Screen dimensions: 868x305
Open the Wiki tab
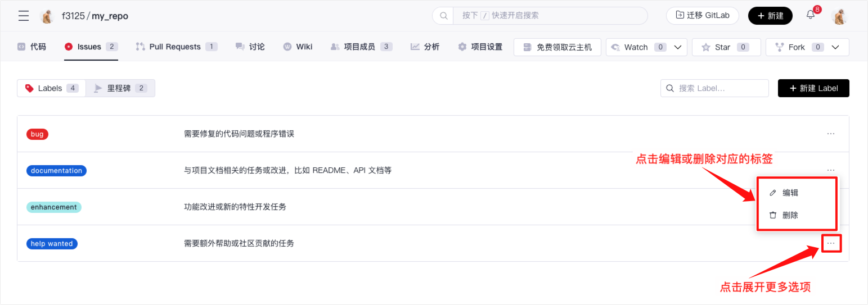coord(298,47)
